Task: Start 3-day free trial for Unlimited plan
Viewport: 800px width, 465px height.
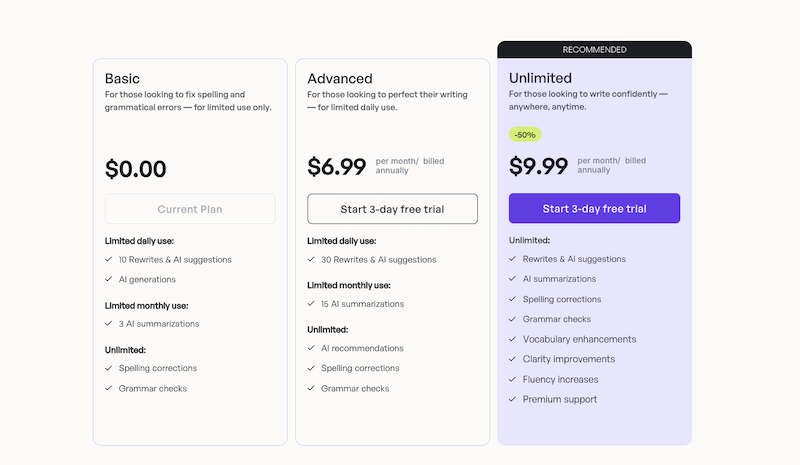Action: coord(594,209)
